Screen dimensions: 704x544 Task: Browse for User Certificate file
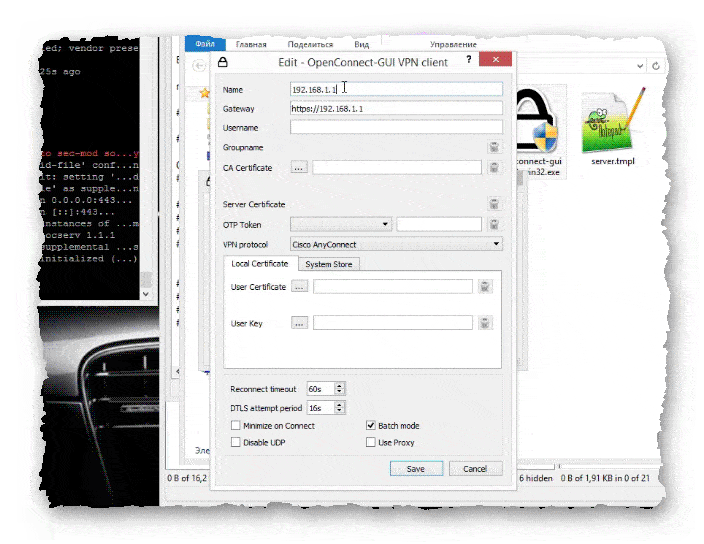coord(299,286)
